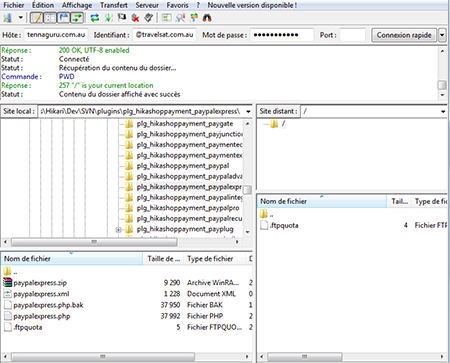The width and height of the screenshot is (450, 363).
Task: Click the local tree vertical scrollbar thumb
Action: point(248,190)
